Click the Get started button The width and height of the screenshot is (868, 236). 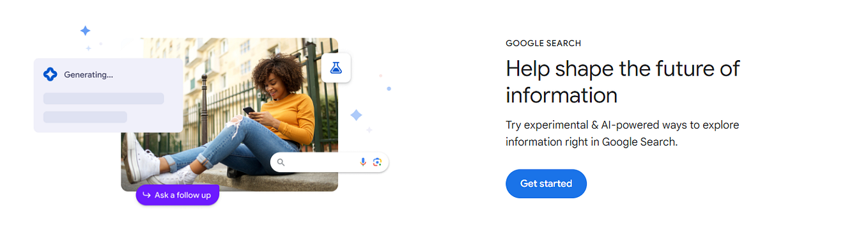(x=546, y=184)
